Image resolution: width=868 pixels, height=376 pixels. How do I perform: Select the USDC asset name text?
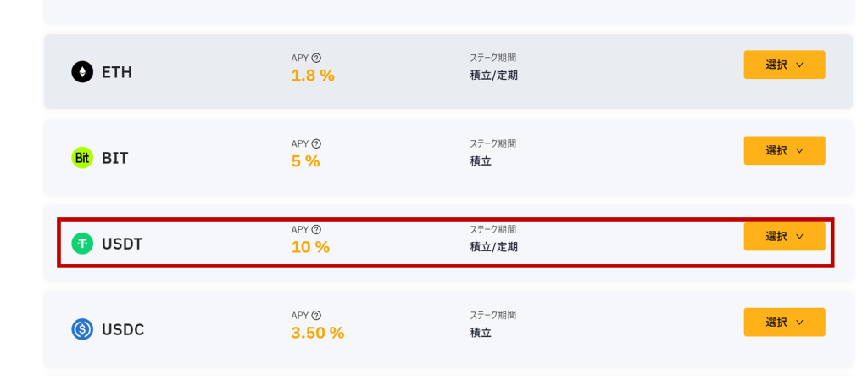pyautogui.click(x=123, y=329)
